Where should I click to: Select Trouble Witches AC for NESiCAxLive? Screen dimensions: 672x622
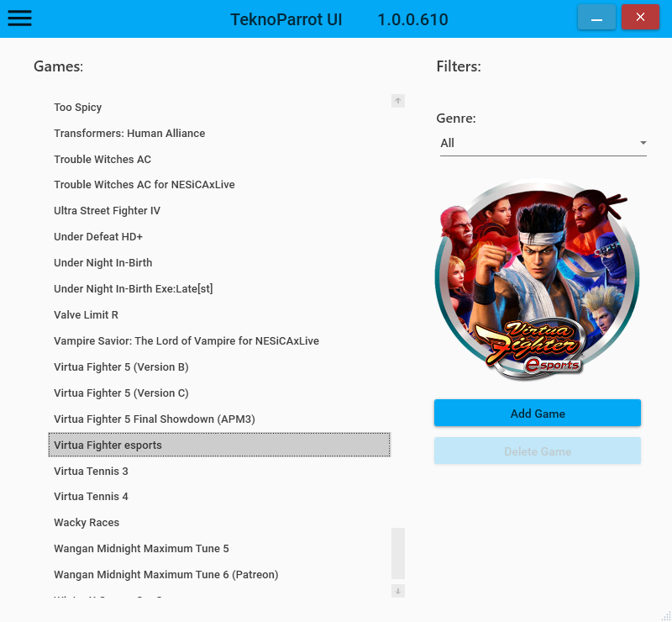pos(219,184)
